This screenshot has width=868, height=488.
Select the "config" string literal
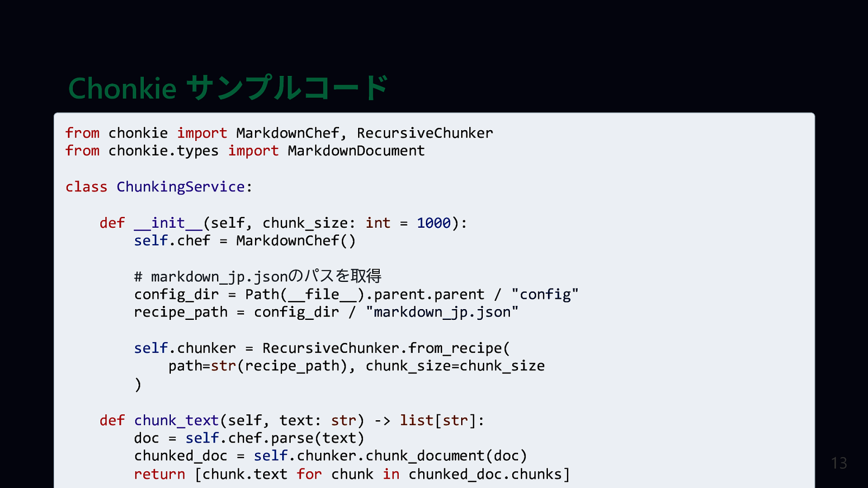pos(545,294)
